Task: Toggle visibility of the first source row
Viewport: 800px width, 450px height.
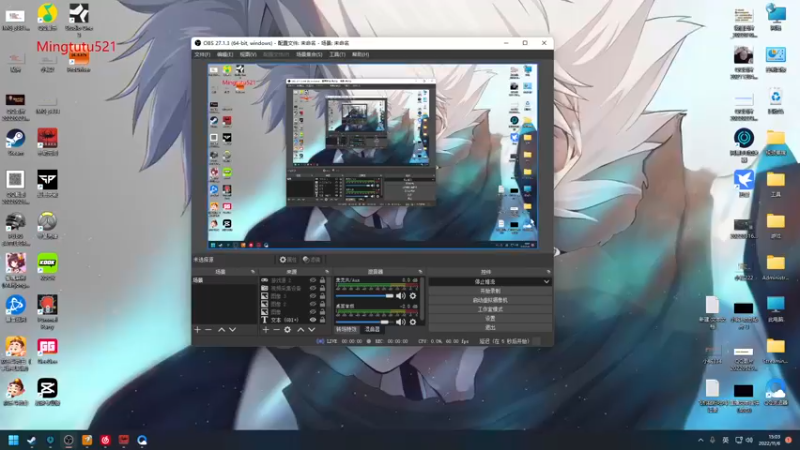Action: (313, 280)
